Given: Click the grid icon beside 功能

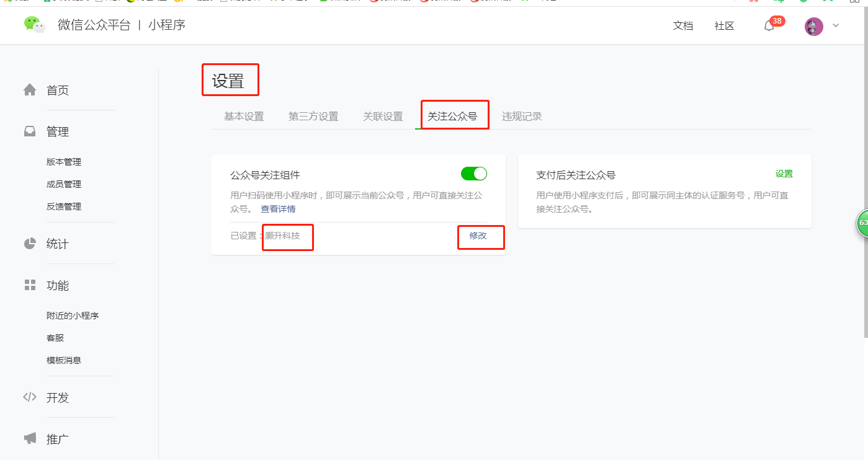Looking at the screenshot, I should pos(30,285).
